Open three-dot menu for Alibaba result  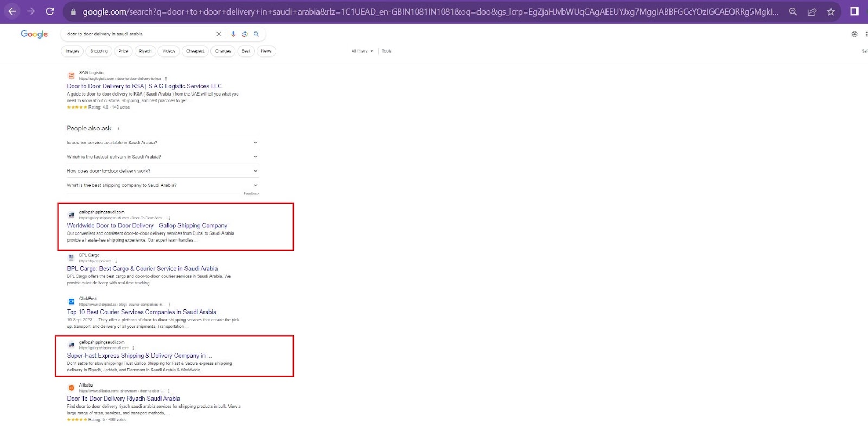[x=169, y=391]
